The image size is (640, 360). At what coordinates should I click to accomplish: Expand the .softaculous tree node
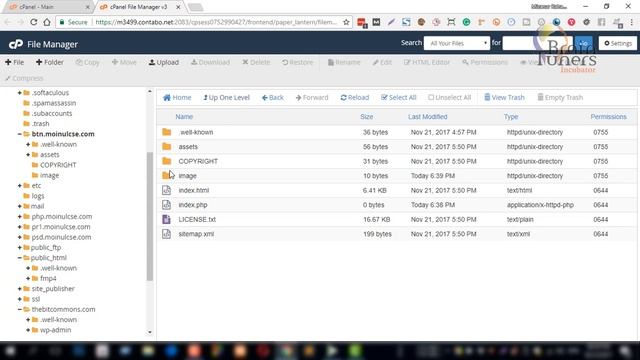(x=20, y=93)
